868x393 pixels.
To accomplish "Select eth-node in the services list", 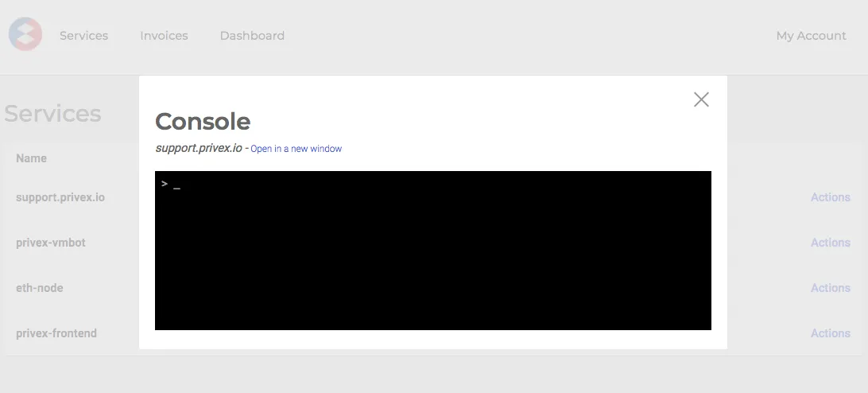I will pos(39,288).
